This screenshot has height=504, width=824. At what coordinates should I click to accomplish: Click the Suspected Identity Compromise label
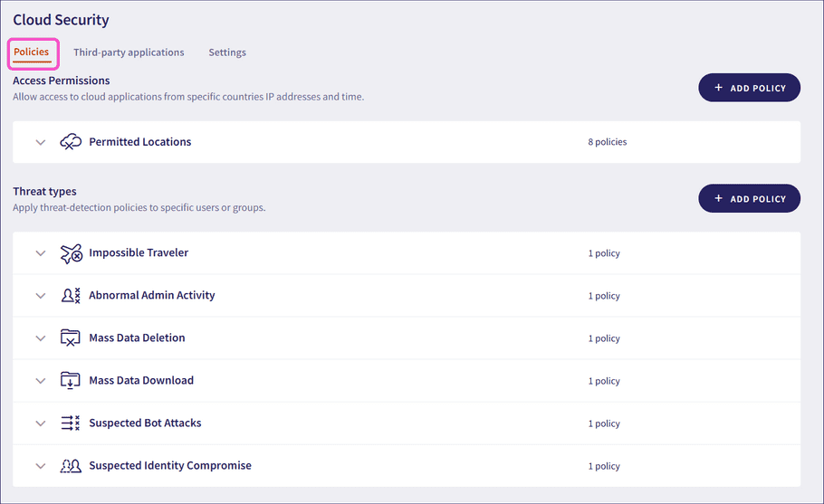169,465
